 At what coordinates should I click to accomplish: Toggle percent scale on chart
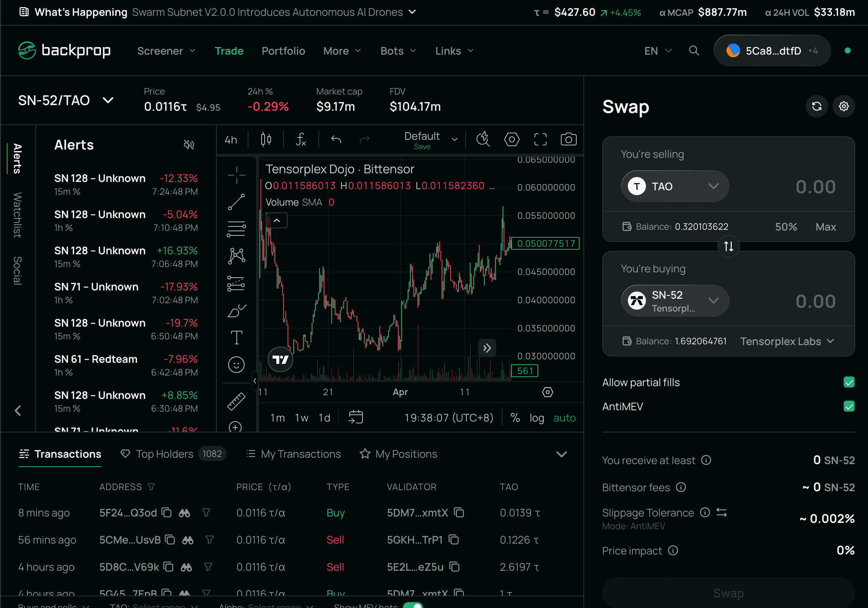(515, 418)
